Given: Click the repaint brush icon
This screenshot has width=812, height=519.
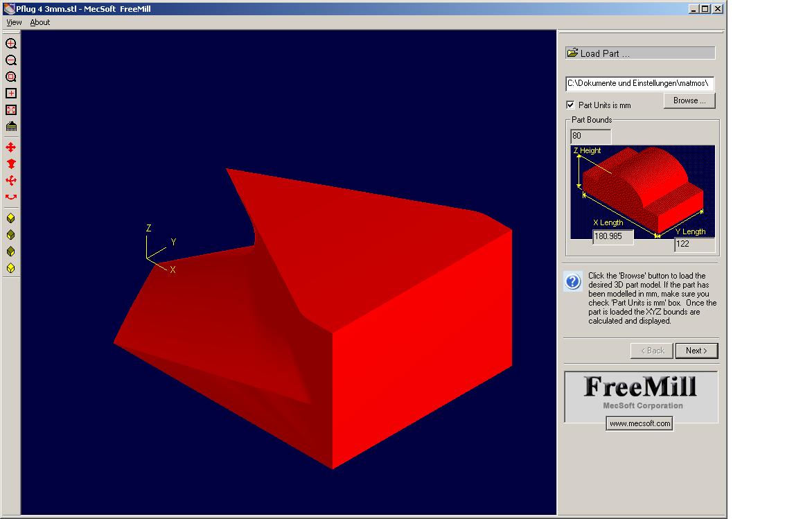Looking at the screenshot, I should [11, 126].
